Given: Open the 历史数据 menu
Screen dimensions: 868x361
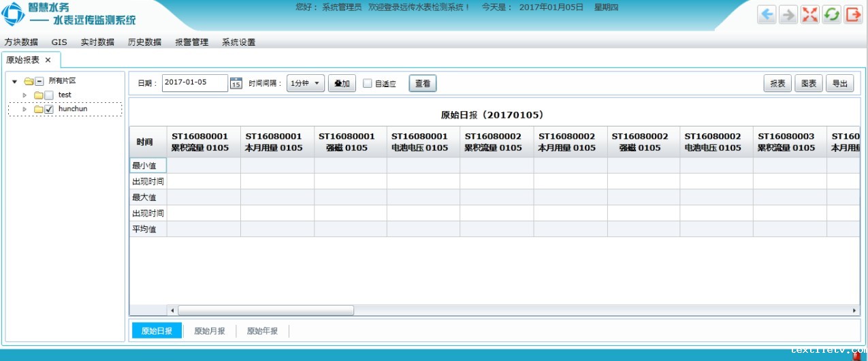Looking at the screenshot, I should point(144,42).
